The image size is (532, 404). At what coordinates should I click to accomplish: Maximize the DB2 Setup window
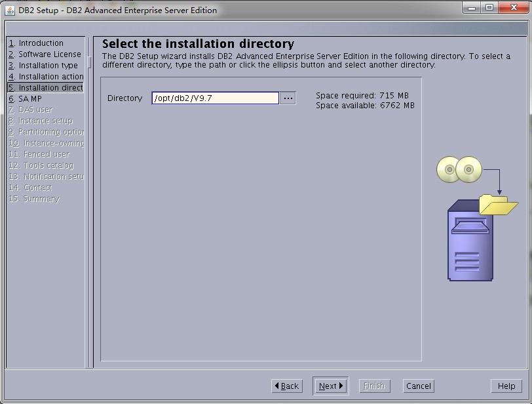point(489,8)
